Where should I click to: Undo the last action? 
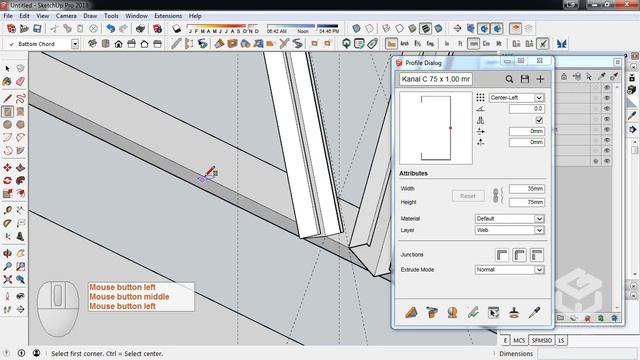coord(110,28)
